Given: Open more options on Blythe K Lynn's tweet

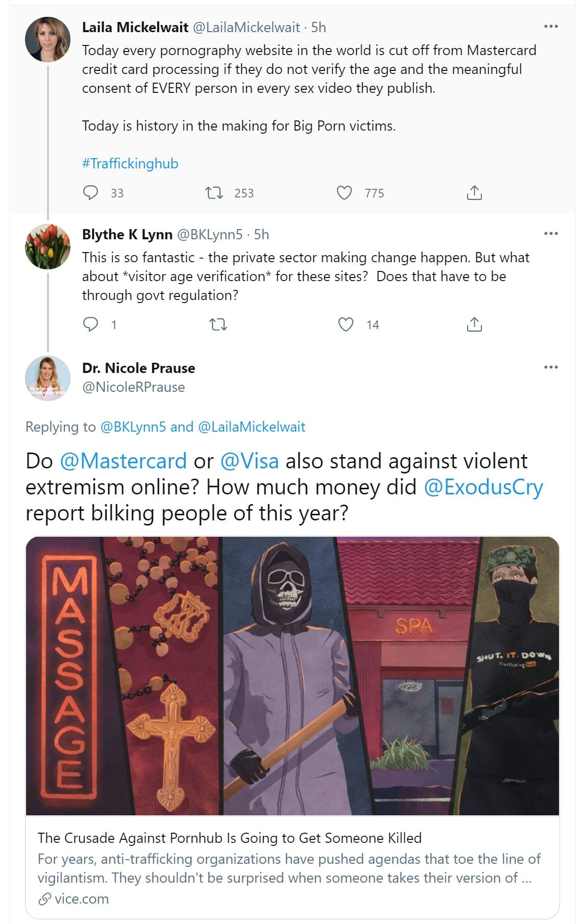Looking at the screenshot, I should pyautogui.click(x=551, y=234).
